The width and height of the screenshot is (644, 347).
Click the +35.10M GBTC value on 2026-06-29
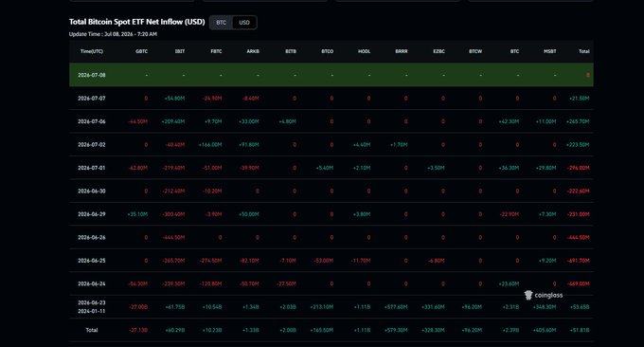coord(137,214)
